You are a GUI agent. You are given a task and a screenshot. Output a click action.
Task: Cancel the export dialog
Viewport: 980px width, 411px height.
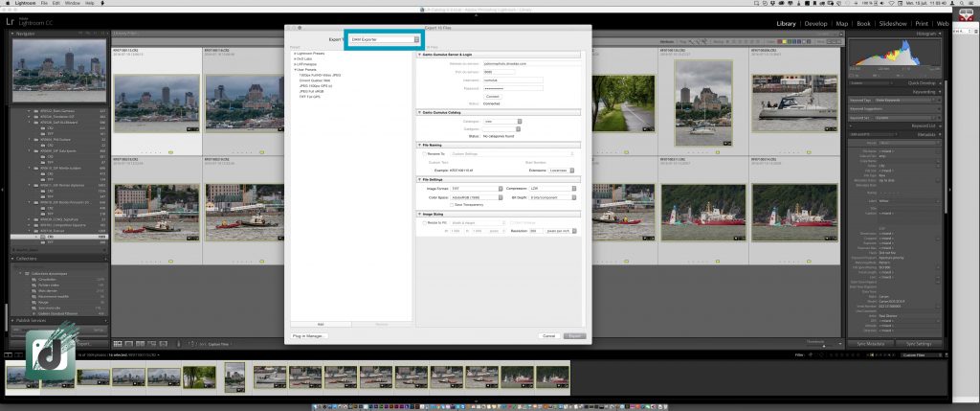pyautogui.click(x=548, y=336)
